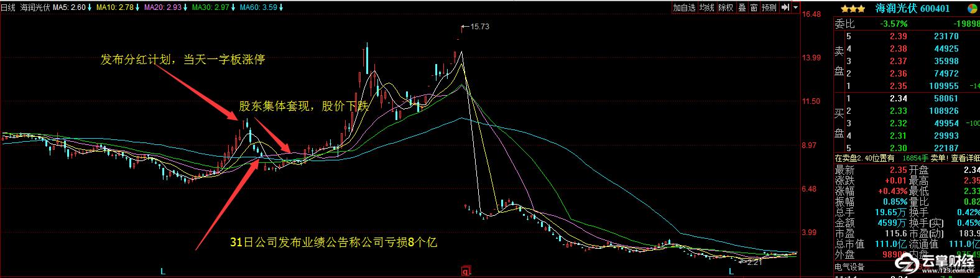The height and width of the screenshot is (278, 980).
Task: Click the 流通值 111.0亿 float value
Action: [964, 244]
